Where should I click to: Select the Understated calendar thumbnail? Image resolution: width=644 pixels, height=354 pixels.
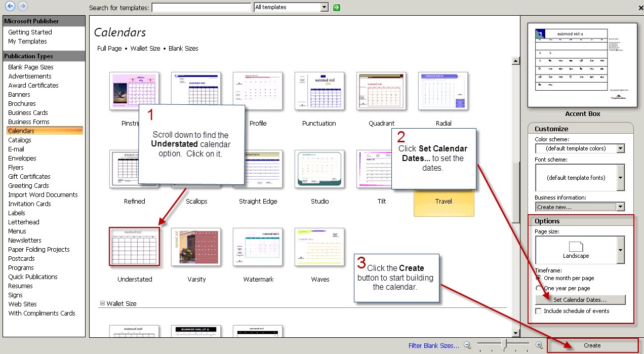134,247
